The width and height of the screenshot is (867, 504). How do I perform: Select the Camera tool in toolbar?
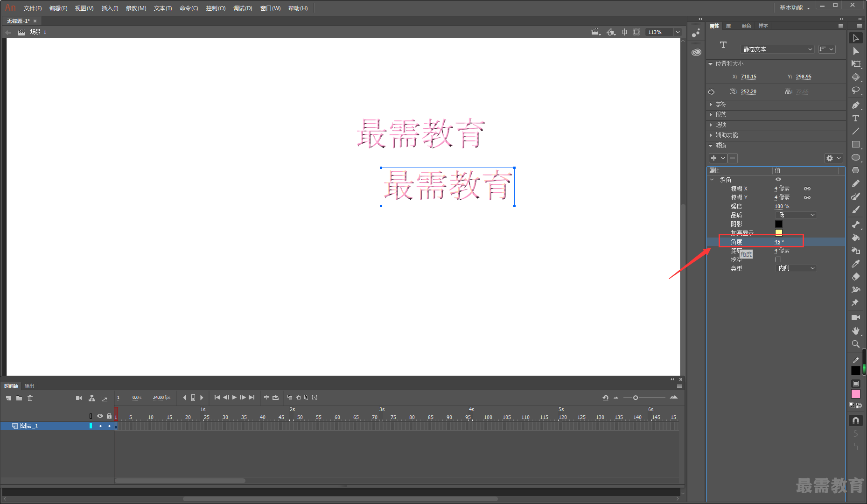pos(856,317)
